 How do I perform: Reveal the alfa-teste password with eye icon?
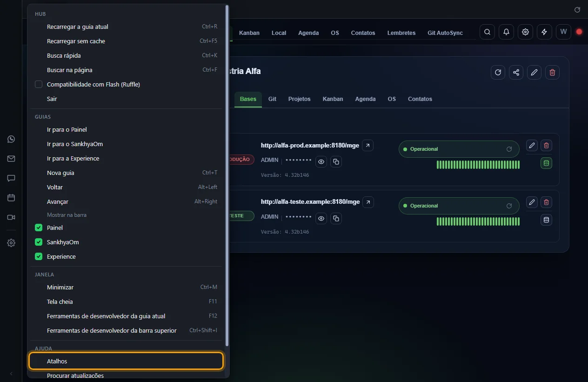click(321, 218)
